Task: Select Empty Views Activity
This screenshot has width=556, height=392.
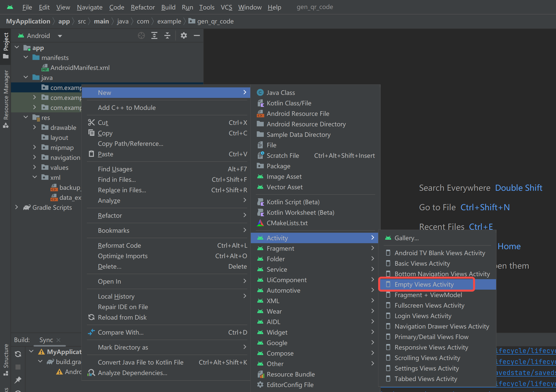Action: [x=437, y=284]
